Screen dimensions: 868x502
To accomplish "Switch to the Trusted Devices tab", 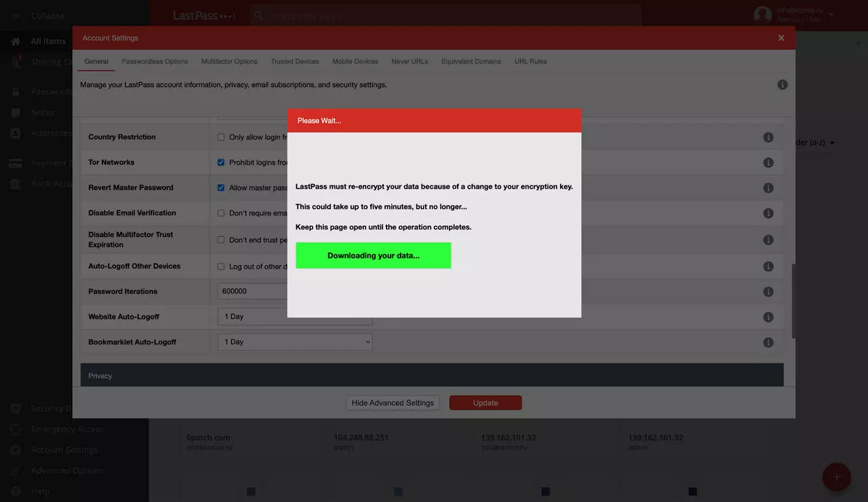I will pyautogui.click(x=295, y=61).
